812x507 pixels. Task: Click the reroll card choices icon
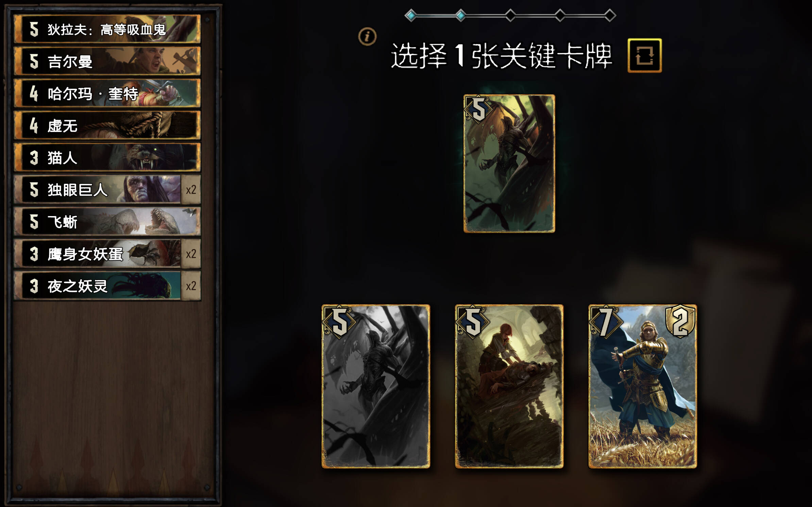point(644,55)
